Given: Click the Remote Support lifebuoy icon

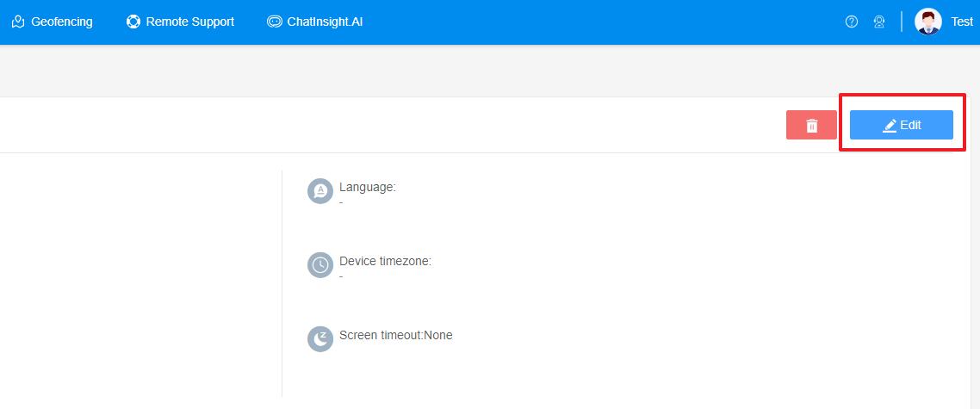Looking at the screenshot, I should 133,22.
